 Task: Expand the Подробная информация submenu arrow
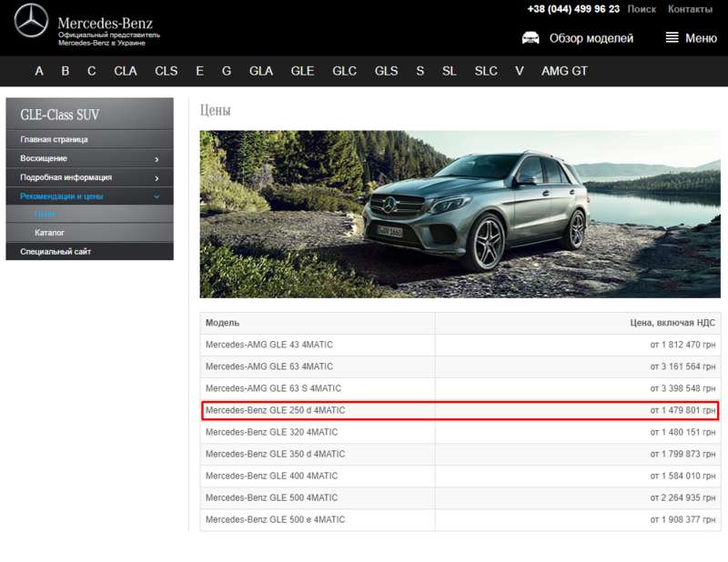[x=157, y=178]
